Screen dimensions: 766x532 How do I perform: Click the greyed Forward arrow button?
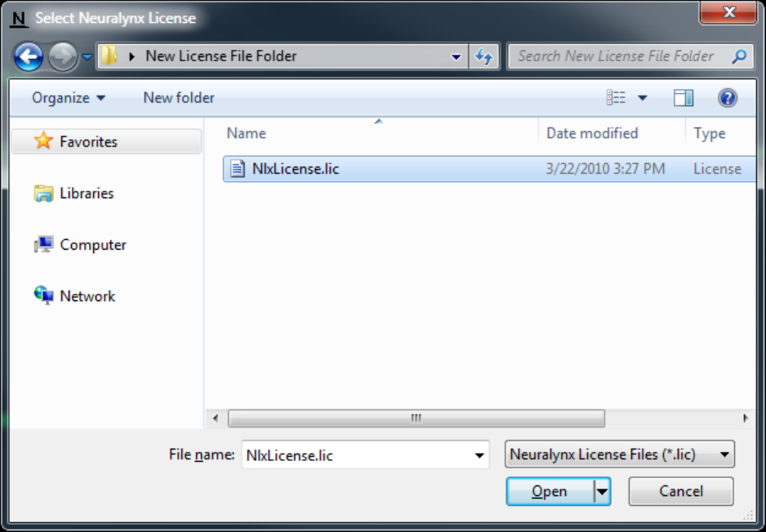63,56
